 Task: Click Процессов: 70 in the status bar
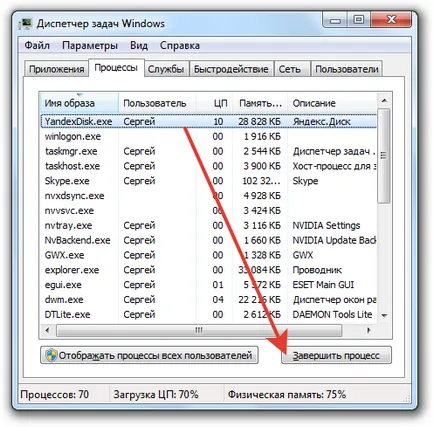coord(55,394)
